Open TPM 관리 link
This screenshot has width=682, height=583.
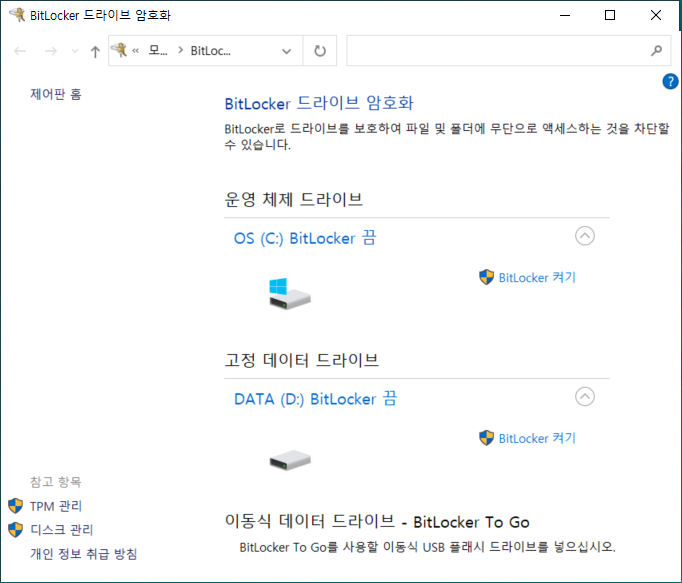click(x=56, y=506)
